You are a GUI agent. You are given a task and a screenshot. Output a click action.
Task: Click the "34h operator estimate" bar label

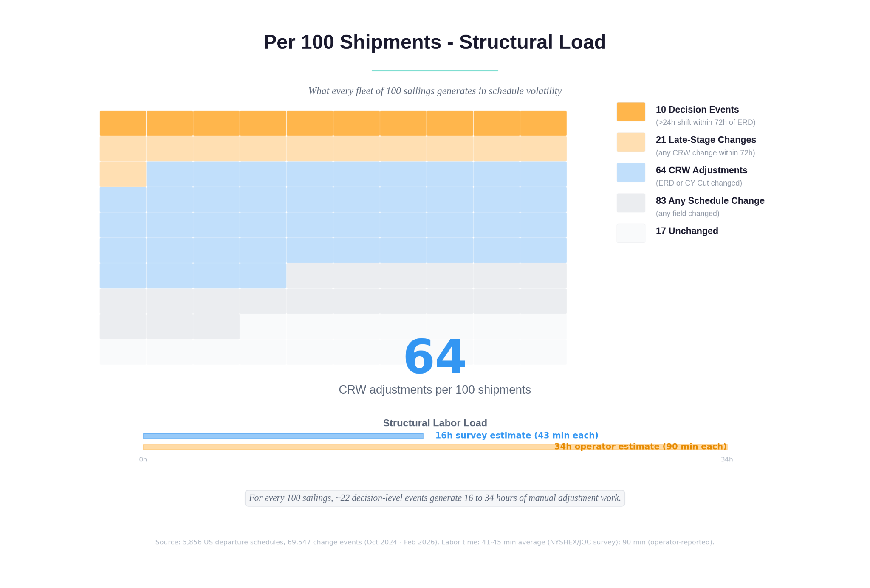640,447
